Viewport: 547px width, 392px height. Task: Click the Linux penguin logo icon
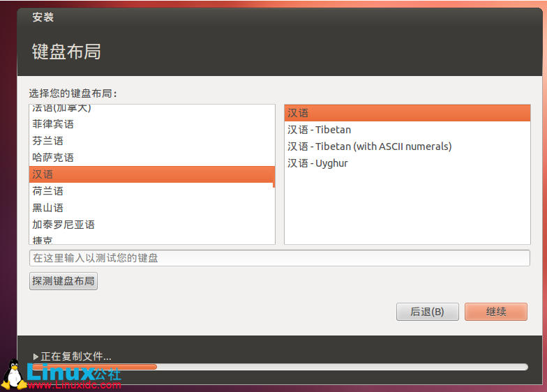pos(13,375)
